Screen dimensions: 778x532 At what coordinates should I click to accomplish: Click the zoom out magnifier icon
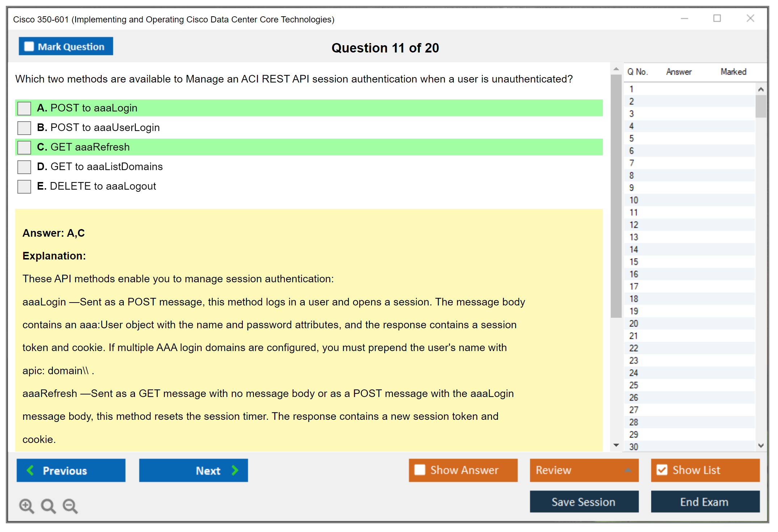[x=70, y=506]
